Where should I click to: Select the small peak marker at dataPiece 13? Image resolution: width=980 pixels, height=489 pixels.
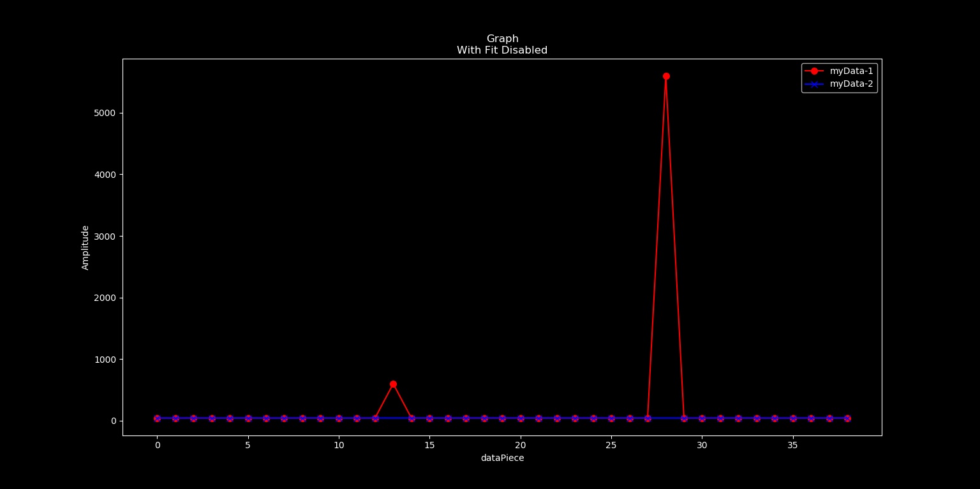click(393, 384)
